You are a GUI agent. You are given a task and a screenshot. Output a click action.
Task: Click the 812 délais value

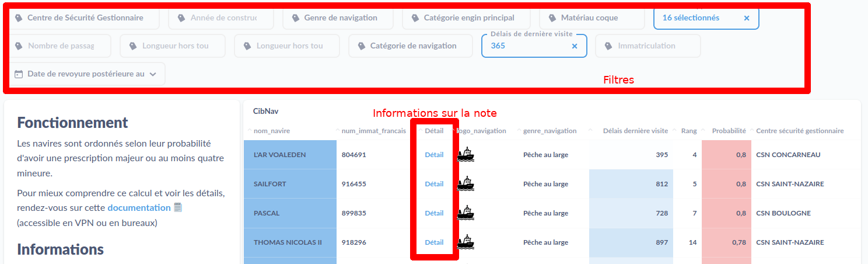coord(662,184)
